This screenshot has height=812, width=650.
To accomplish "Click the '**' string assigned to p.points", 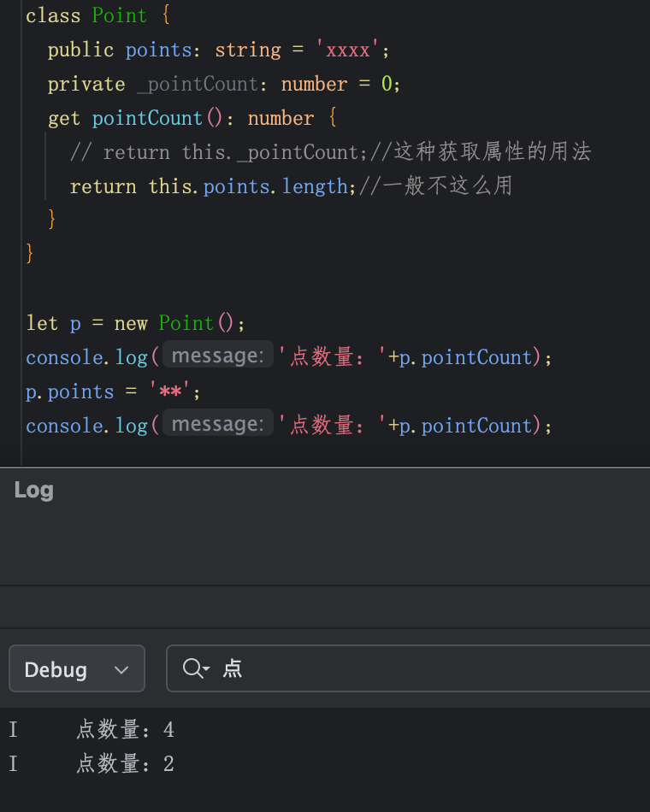I will coord(170,391).
